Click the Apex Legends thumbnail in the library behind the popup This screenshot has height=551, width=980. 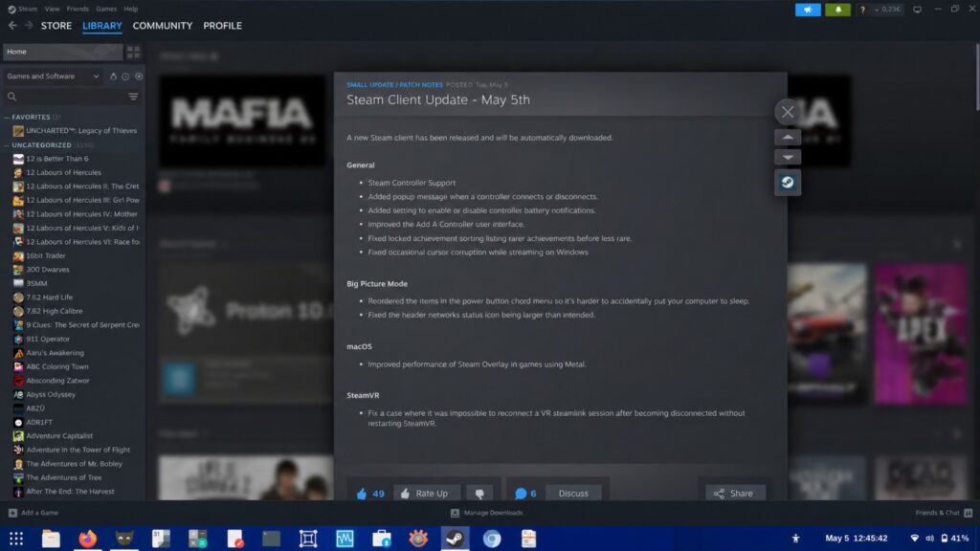(x=922, y=333)
